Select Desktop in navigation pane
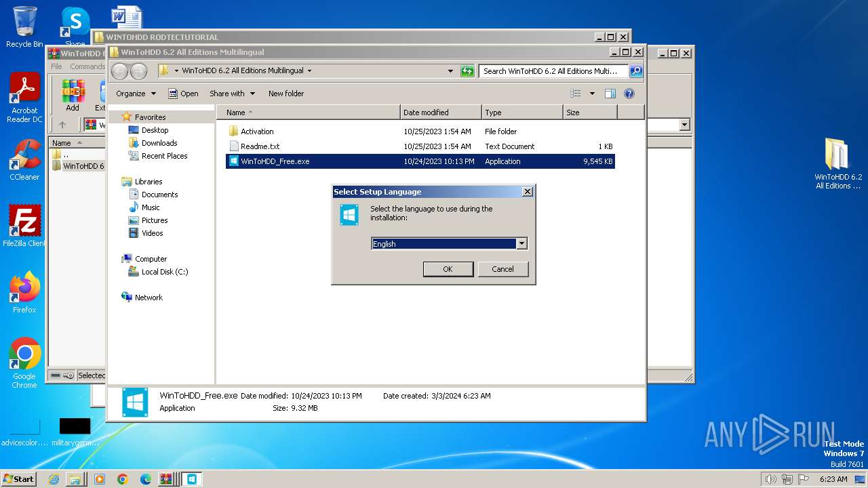The height and width of the screenshot is (488, 868). [x=155, y=130]
